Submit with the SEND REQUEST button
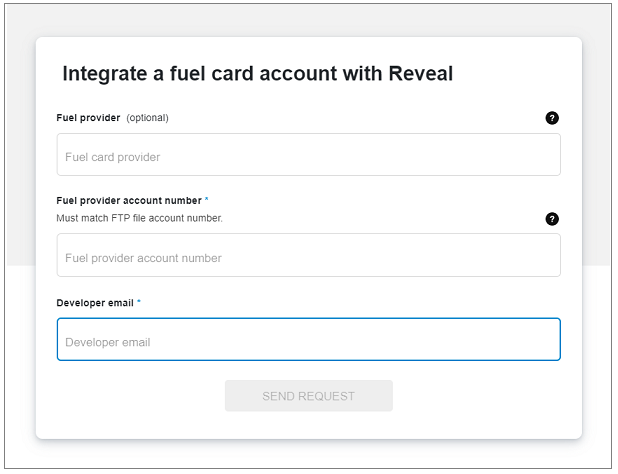618x474 pixels. click(x=309, y=396)
